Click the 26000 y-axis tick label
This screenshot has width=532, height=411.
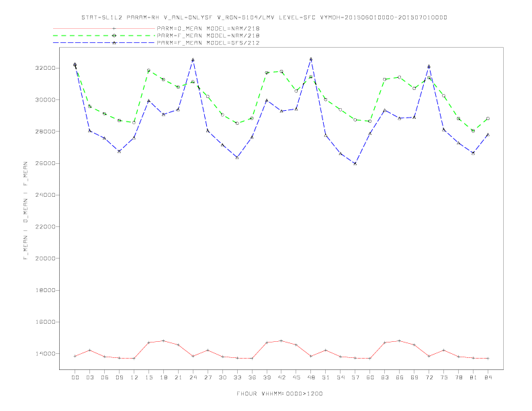[45, 163]
